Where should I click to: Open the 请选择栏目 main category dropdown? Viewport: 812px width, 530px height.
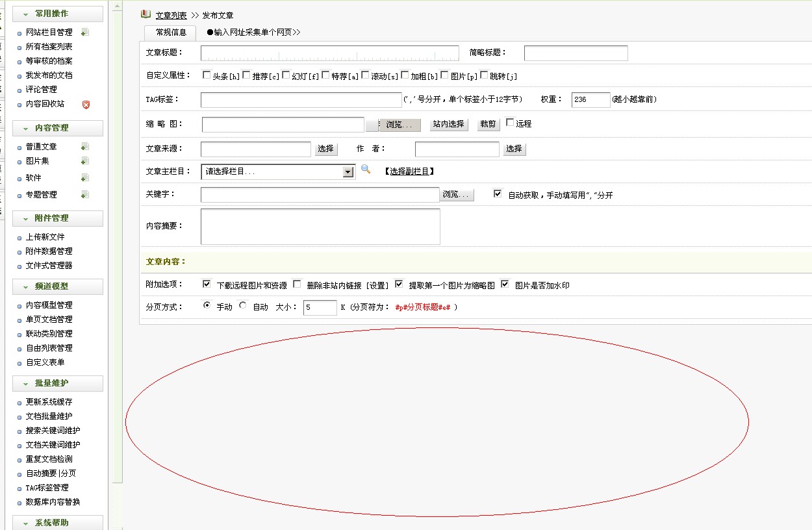click(278, 171)
